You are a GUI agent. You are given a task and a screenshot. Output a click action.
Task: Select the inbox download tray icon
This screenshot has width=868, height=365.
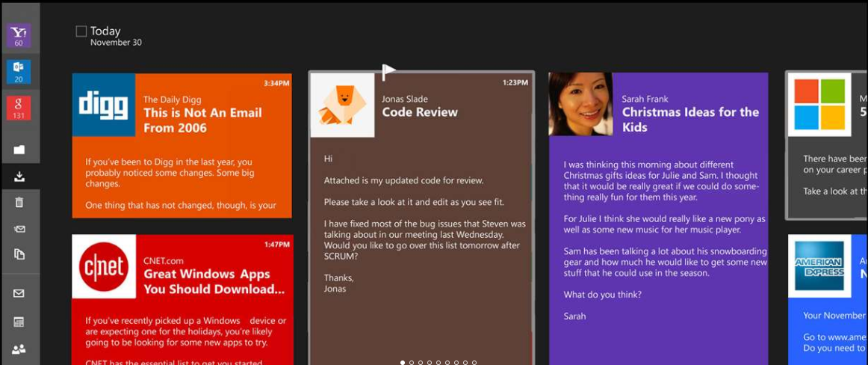coord(19,177)
